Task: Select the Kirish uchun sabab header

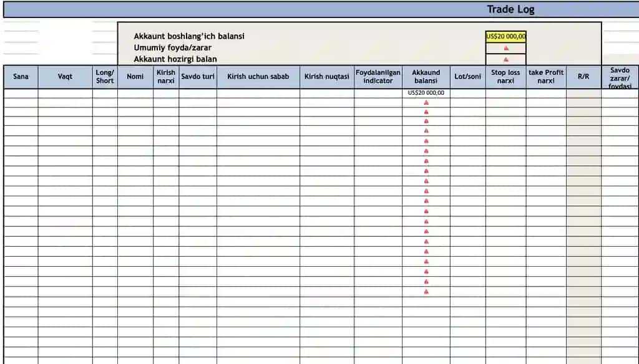Action: [258, 77]
